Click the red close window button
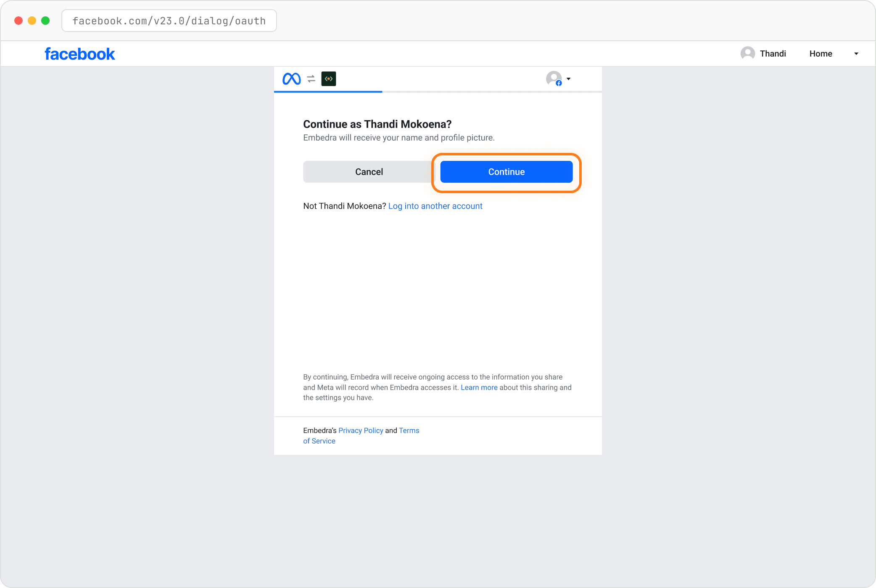The width and height of the screenshot is (876, 588). click(18, 21)
